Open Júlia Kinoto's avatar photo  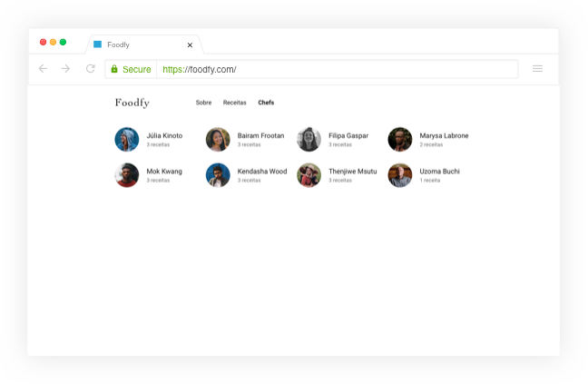[x=127, y=139]
